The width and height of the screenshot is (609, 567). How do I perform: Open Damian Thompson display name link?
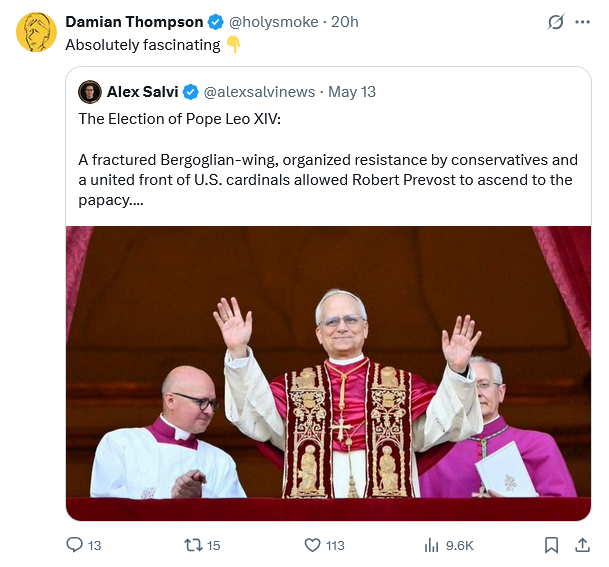[x=134, y=22]
